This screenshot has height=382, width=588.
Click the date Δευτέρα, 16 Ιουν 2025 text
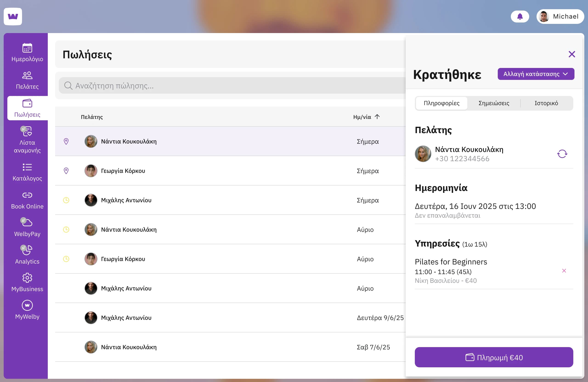[475, 206]
